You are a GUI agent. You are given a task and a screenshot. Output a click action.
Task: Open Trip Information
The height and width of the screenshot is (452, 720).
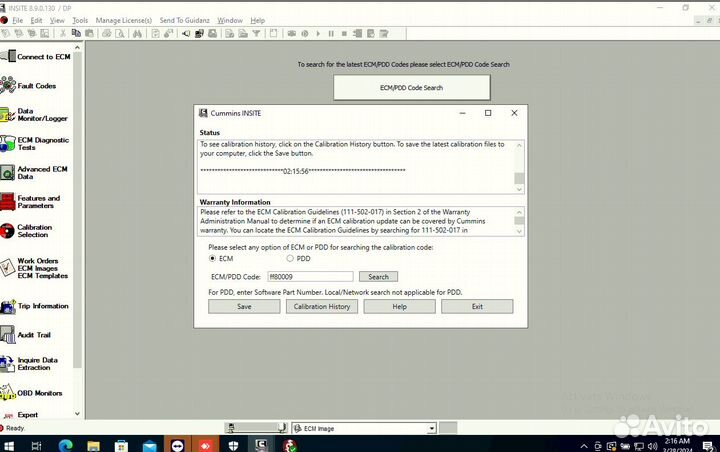[x=34, y=306]
